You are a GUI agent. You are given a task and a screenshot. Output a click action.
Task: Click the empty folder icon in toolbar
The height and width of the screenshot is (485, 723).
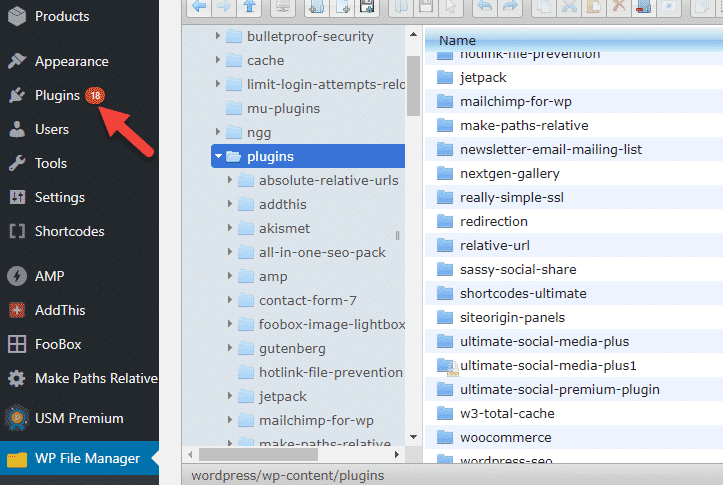click(x=644, y=6)
